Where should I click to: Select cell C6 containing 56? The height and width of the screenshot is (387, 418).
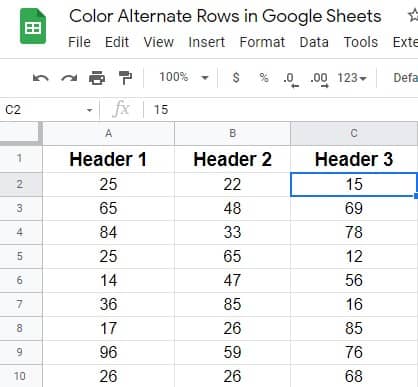pos(354,280)
